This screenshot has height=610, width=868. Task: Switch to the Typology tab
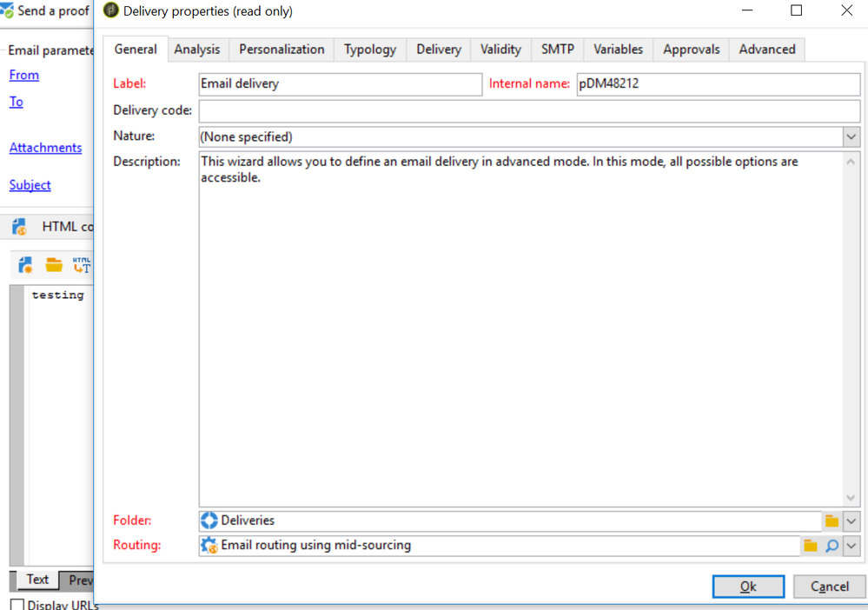[x=369, y=50]
